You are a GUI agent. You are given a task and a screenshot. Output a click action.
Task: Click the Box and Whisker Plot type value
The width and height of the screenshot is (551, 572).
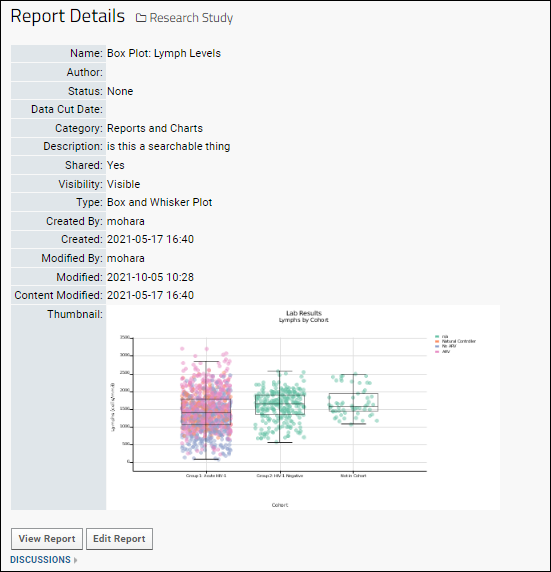click(159, 202)
